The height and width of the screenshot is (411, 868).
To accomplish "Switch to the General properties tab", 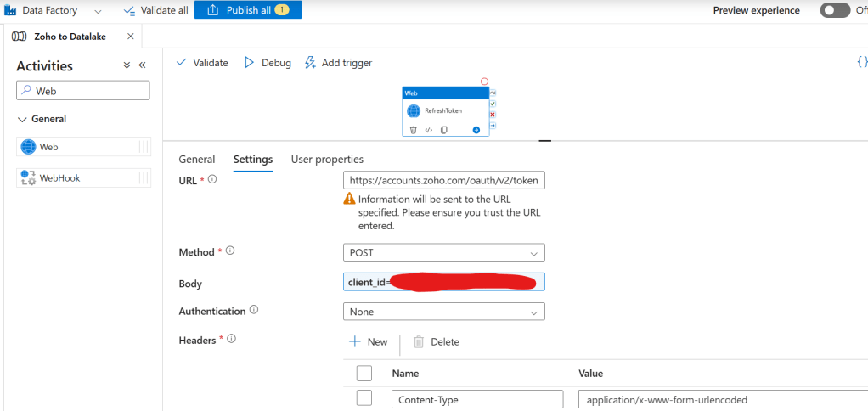I will coord(196,159).
